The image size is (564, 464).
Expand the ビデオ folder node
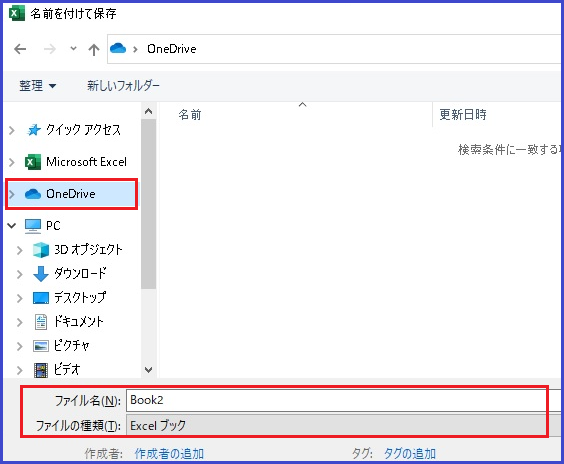coord(20,370)
